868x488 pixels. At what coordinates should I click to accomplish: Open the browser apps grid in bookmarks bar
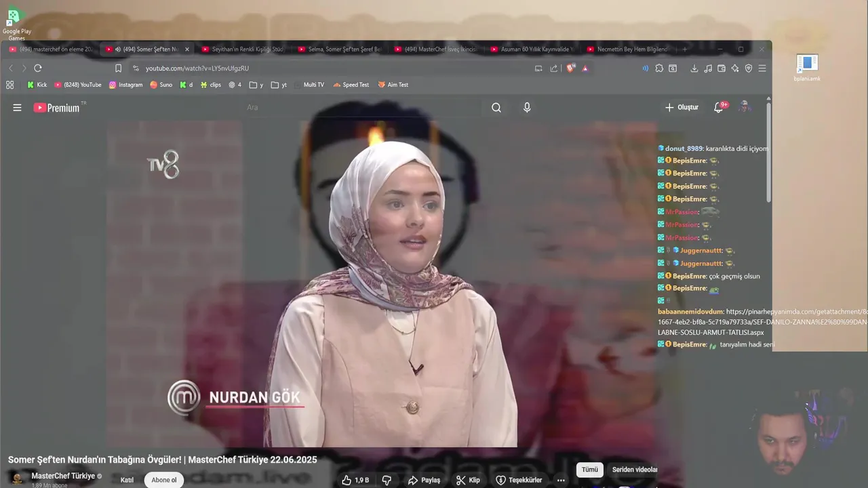[x=9, y=85]
